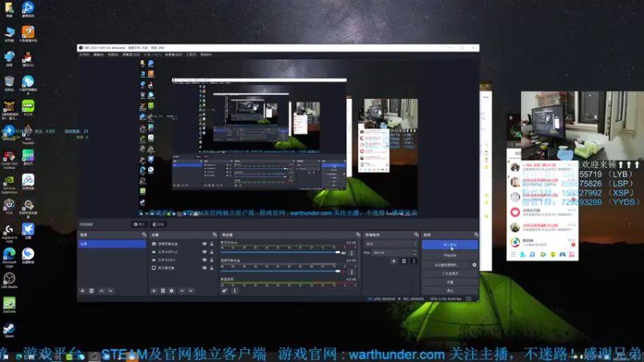
Task: Hide the third source, Text (GDI+)
Action: pyautogui.click(x=204, y=260)
